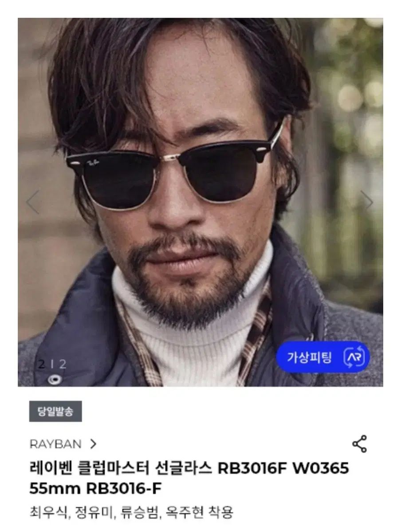Open the 가상피팅 virtual fitting button
Image resolution: width=401 pixels, height=532 pixels.
(x=322, y=357)
